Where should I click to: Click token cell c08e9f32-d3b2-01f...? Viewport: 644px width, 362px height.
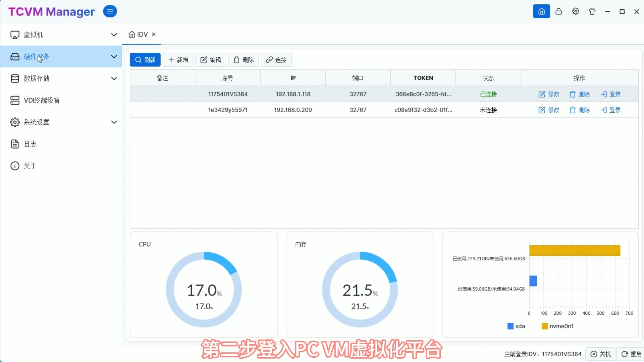pyautogui.click(x=423, y=110)
